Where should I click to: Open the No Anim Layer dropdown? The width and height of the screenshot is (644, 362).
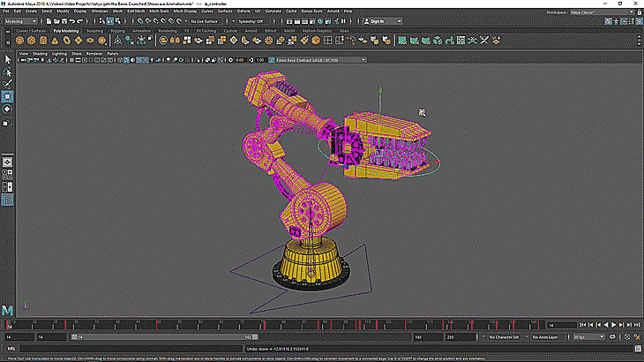544,336
